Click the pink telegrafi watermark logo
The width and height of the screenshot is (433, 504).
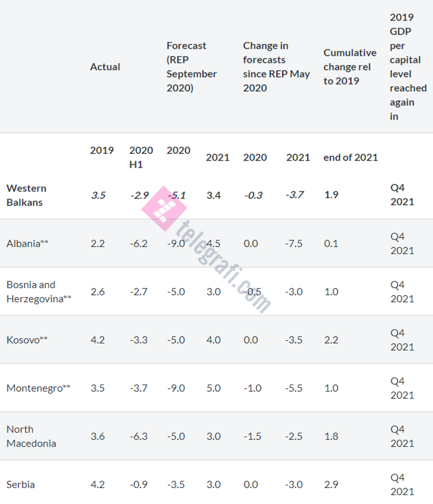(164, 209)
